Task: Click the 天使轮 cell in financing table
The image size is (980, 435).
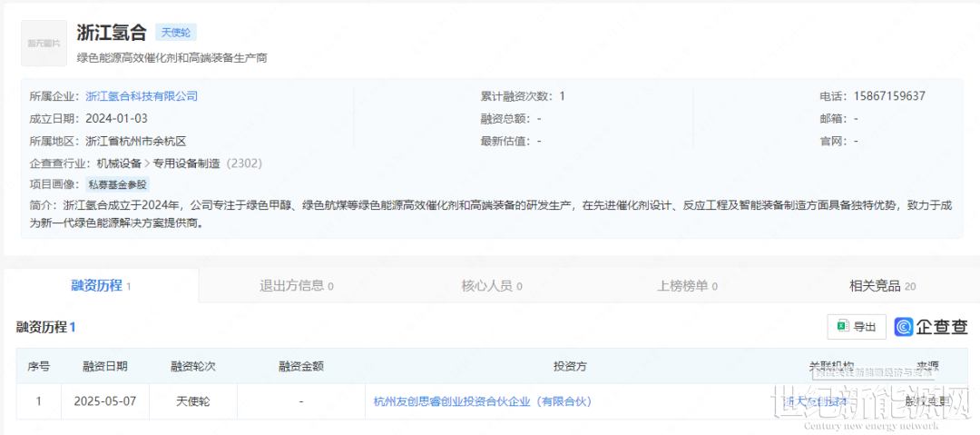Action: point(193,401)
